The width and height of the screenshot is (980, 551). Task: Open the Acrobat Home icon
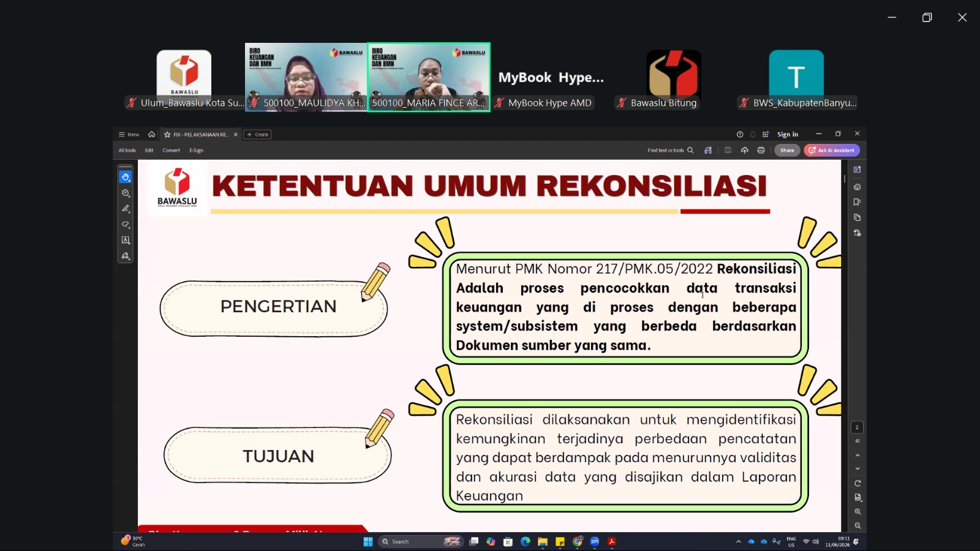[151, 134]
